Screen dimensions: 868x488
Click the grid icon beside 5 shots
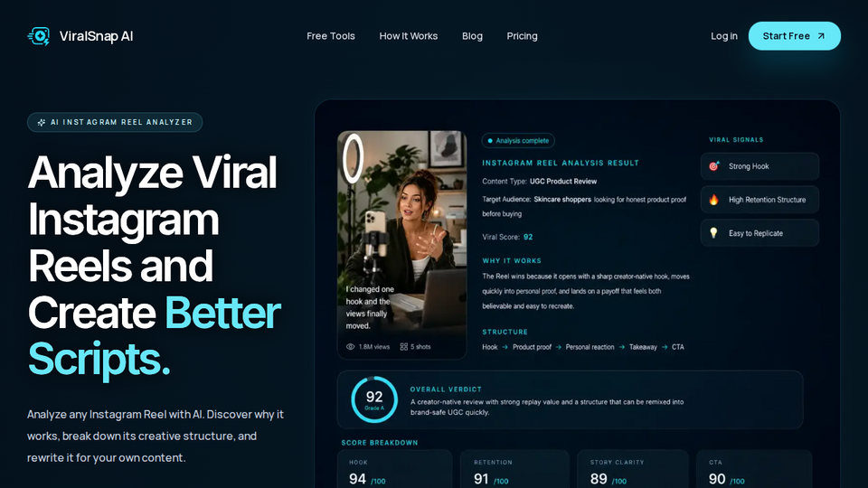[x=403, y=347]
